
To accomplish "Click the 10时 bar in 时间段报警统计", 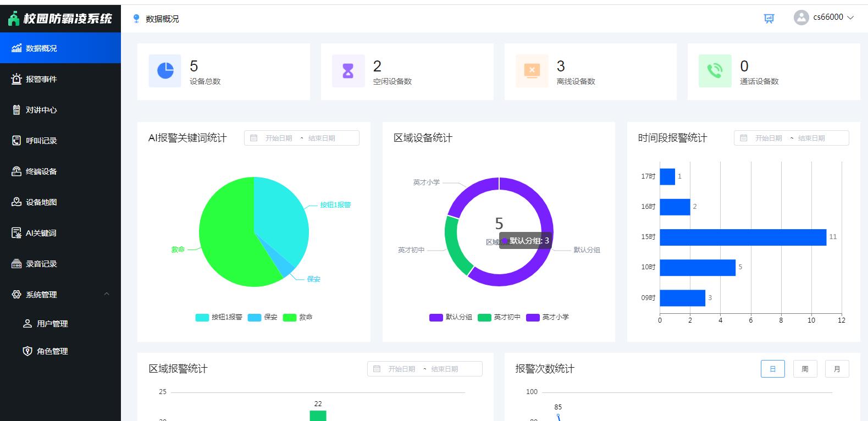I will point(698,268).
